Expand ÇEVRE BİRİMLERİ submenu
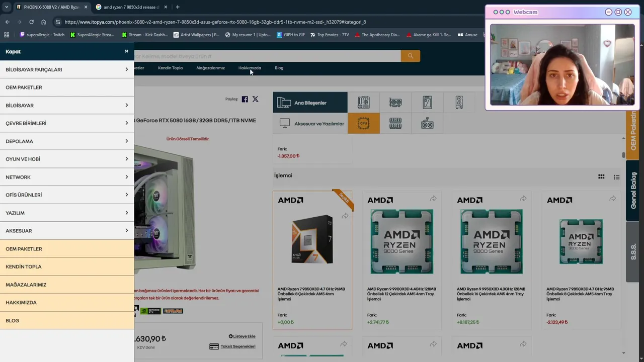The image size is (644, 362). 67,123
